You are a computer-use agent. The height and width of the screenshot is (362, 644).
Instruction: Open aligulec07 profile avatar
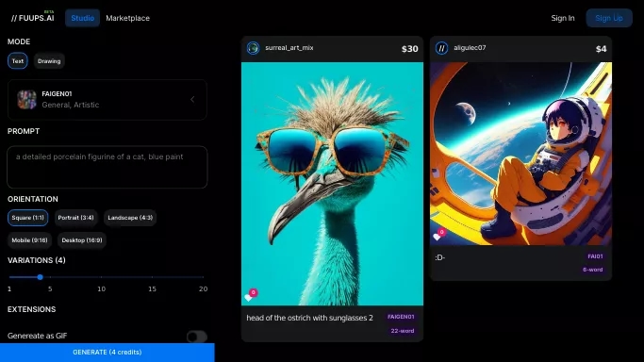pos(441,48)
